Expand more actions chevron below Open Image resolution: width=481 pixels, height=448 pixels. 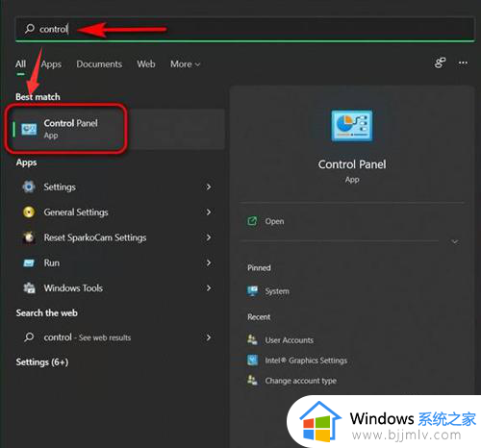455,241
